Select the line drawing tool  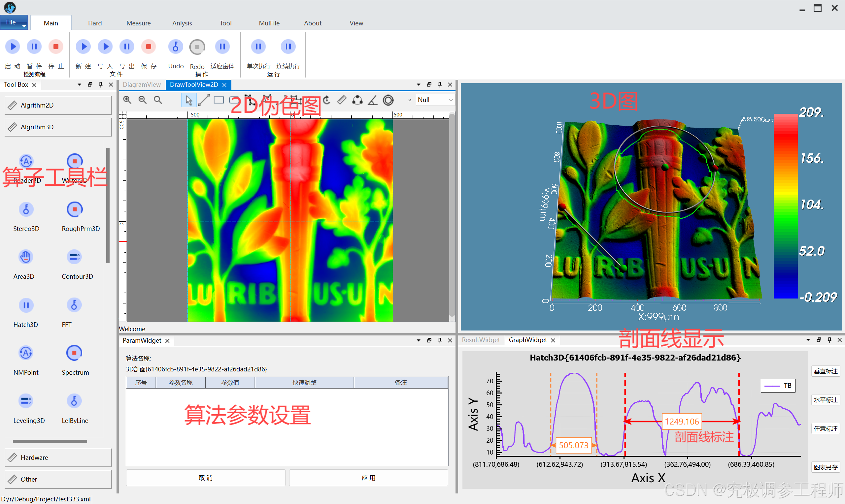tap(204, 100)
